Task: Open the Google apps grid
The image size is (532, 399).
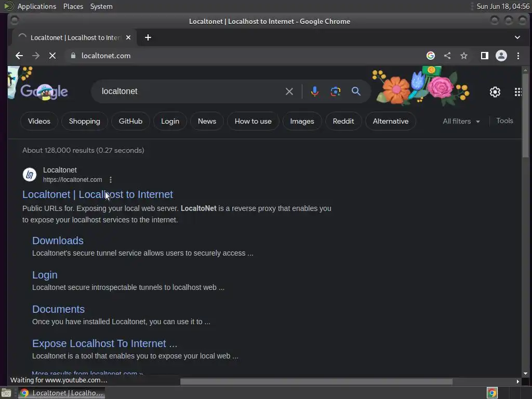Action: pyautogui.click(x=518, y=91)
